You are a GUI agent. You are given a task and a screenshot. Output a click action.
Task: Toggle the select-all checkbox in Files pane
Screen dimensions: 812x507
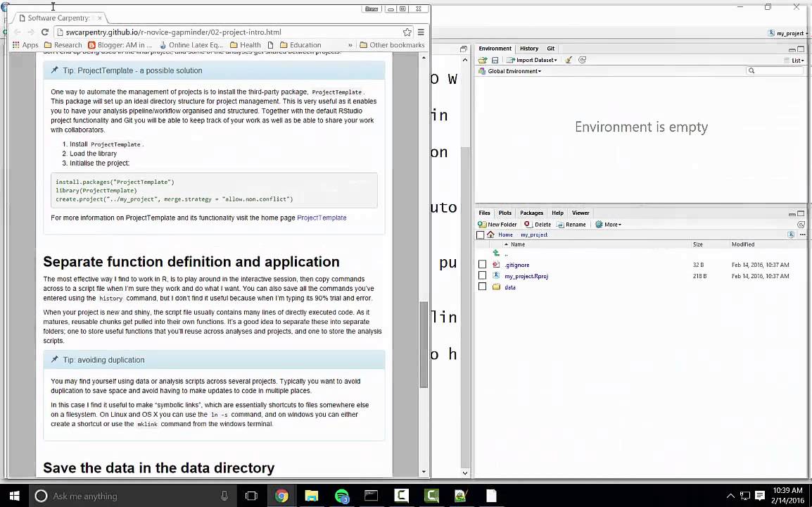tap(480, 234)
